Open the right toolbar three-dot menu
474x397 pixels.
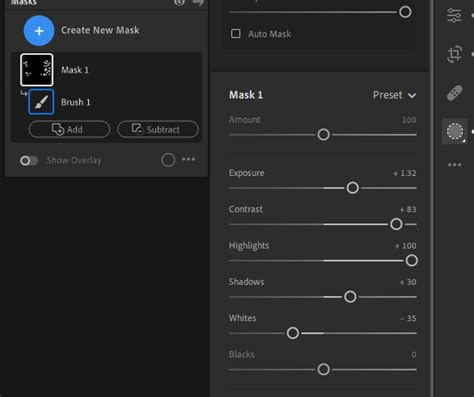(455, 165)
